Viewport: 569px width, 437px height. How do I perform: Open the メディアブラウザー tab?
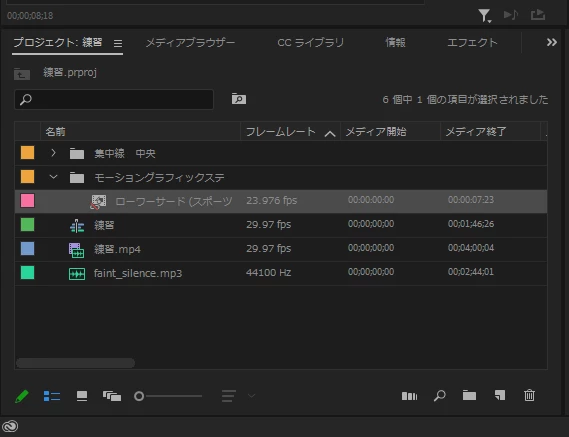pos(190,43)
